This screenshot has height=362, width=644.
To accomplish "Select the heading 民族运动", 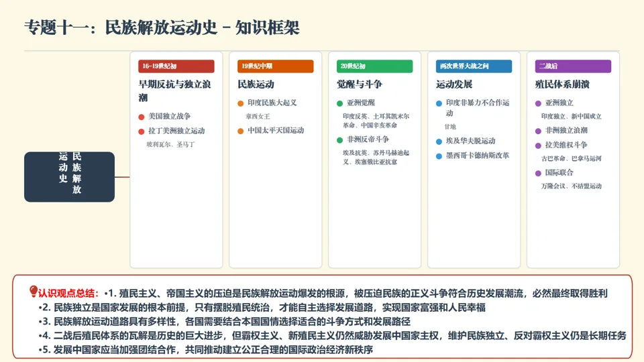I will 256,84.
